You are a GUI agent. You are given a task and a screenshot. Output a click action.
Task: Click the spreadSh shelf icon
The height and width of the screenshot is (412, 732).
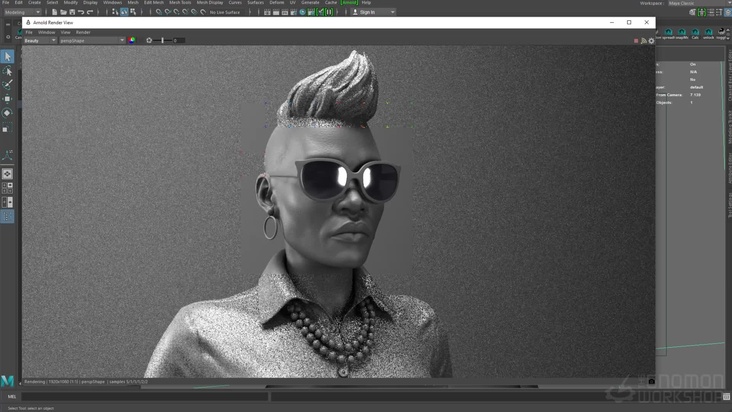[x=669, y=33]
